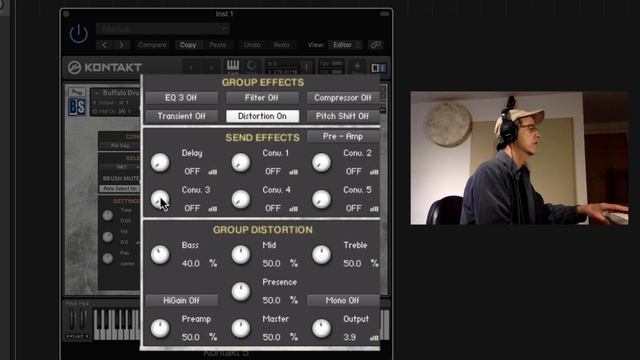Turn on HiGain Off toggle
This screenshot has width=640, height=360.
(181, 300)
